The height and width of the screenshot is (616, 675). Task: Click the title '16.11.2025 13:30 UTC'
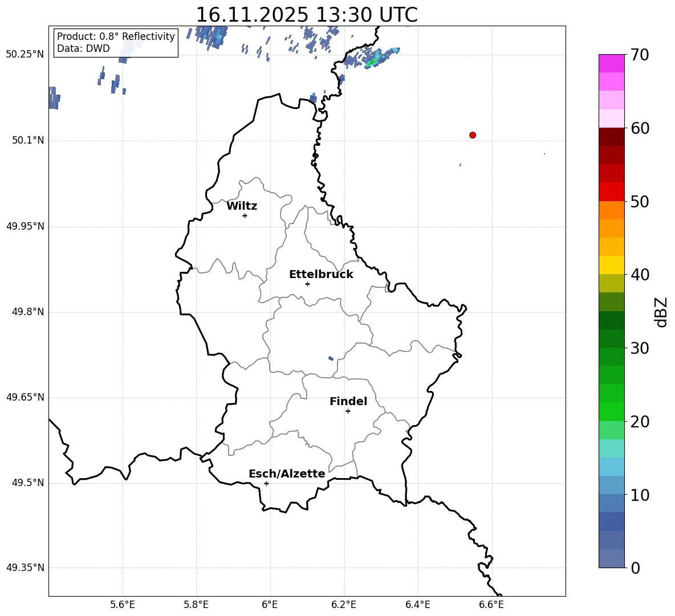click(x=307, y=15)
